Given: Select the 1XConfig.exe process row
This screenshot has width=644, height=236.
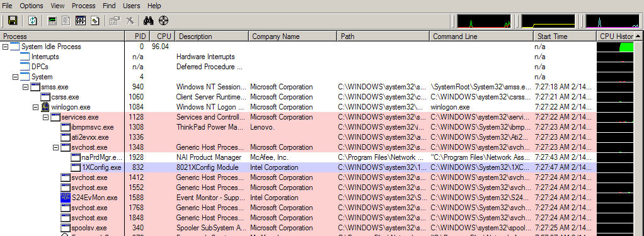Looking at the screenshot, I should (298, 167).
